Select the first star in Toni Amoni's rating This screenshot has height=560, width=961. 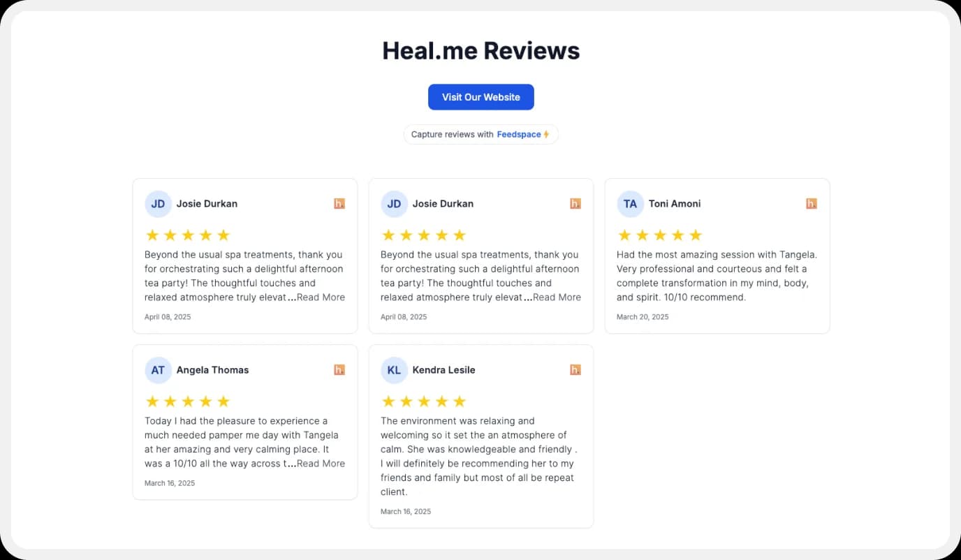[x=625, y=235]
